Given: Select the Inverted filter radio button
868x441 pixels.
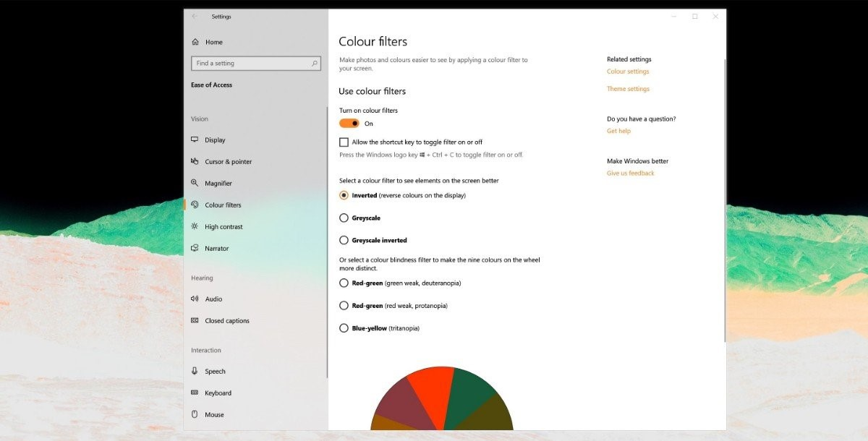Looking at the screenshot, I should [x=344, y=195].
